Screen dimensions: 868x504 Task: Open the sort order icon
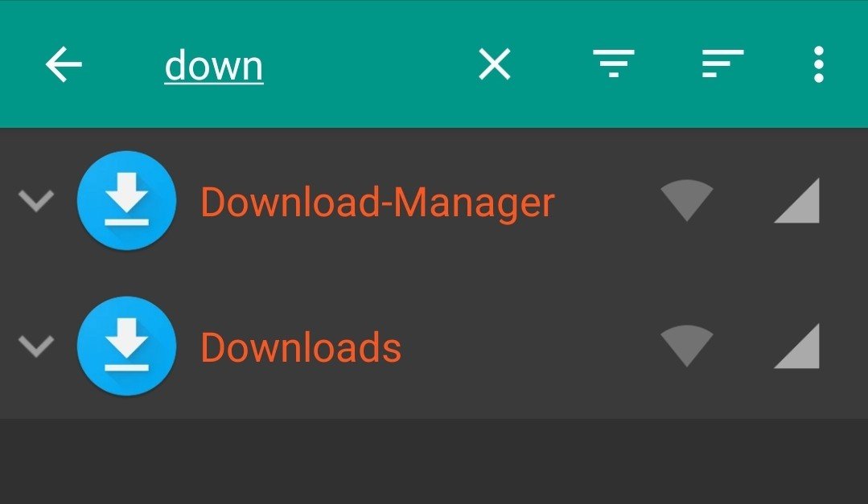coord(722,64)
